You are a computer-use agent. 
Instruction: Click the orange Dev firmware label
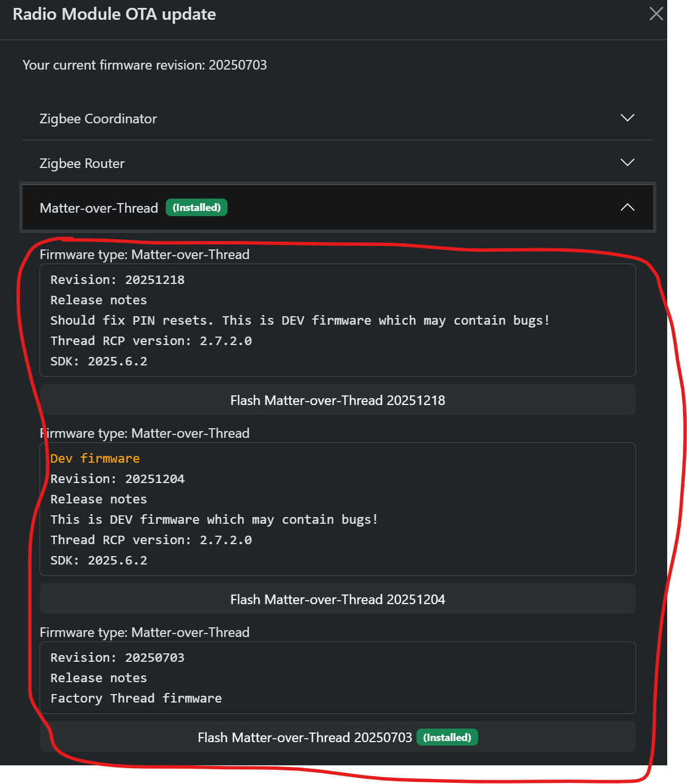(x=95, y=458)
